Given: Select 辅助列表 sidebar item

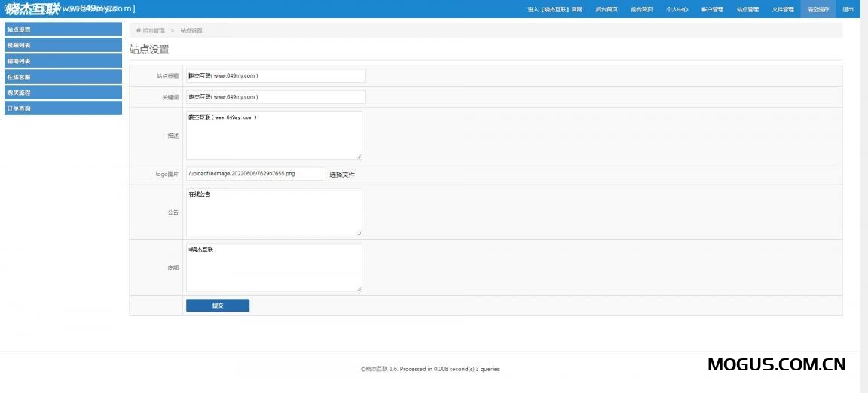Looking at the screenshot, I should 63,61.
